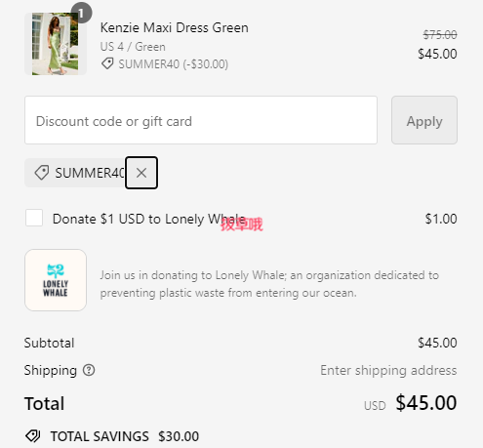Click the tag icon on SUMMER40 chip
The width and height of the screenshot is (483, 448).
point(42,173)
